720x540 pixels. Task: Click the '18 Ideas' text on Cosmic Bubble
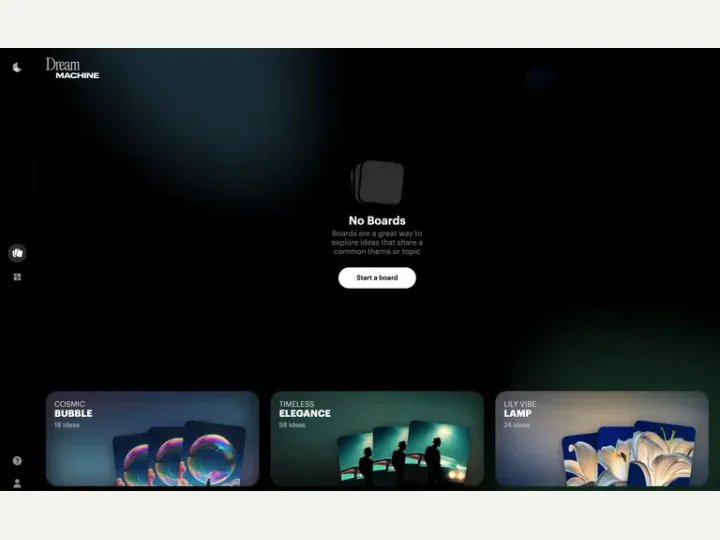[67, 425]
